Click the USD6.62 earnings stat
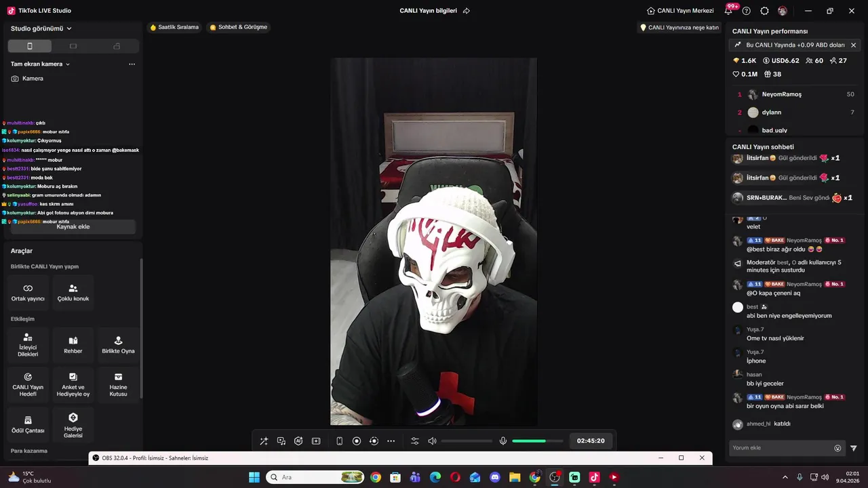Image resolution: width=868 pixels, height=488 pixels. click(x=781, y=61)
